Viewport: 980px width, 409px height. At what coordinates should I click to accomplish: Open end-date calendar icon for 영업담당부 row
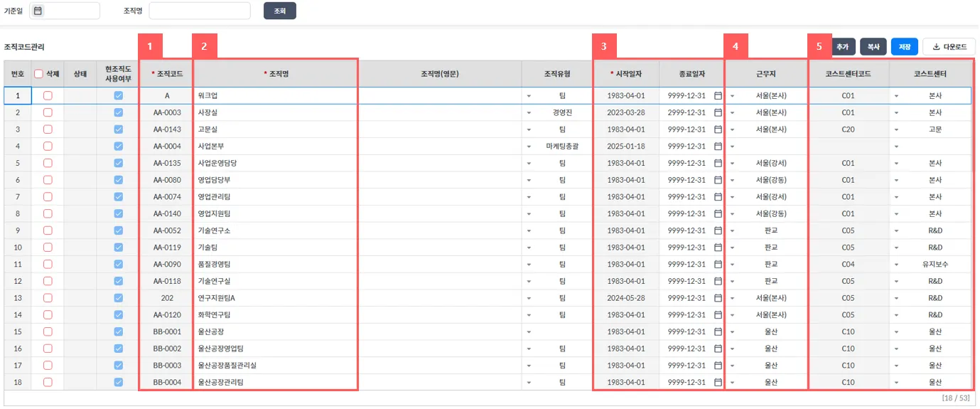pos(718,180)
